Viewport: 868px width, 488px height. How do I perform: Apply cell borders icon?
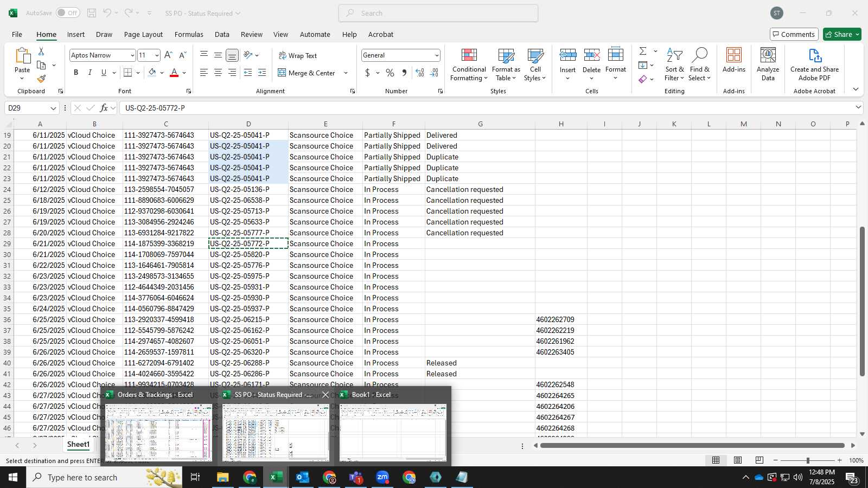point(128,73)
